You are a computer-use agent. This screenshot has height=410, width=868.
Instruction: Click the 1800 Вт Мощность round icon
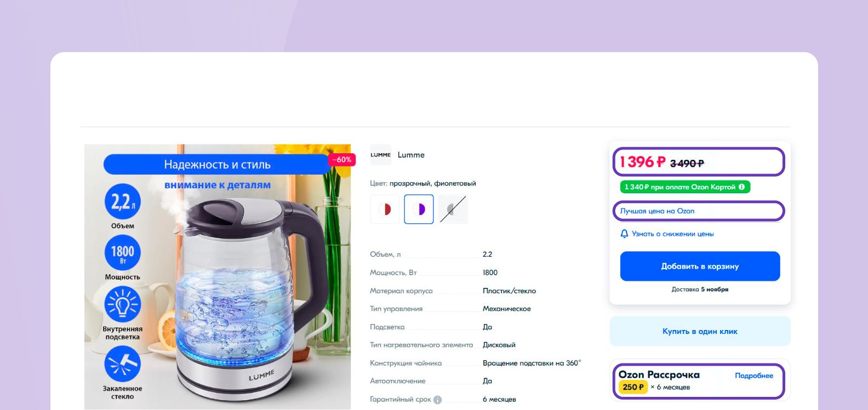[x=123, y=253]
